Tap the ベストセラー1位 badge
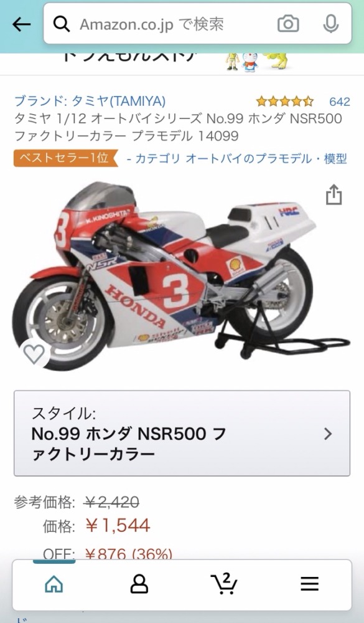The image size is (364, 623). click(67, 158)
